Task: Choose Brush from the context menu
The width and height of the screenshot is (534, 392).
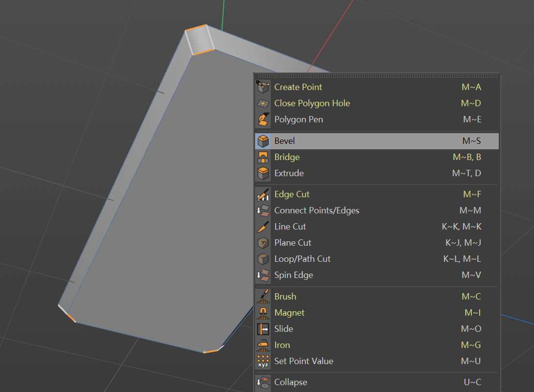Action: (377, 297)
